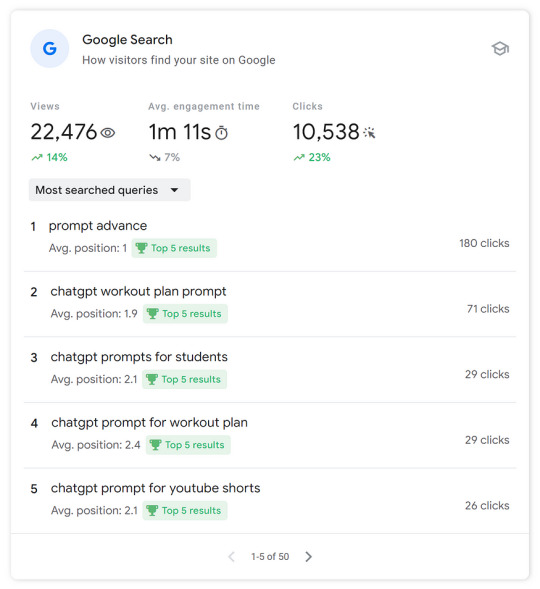The image size is (540, 589).
Task: Click the eye icon beside Views count
Action: (108, 133)
